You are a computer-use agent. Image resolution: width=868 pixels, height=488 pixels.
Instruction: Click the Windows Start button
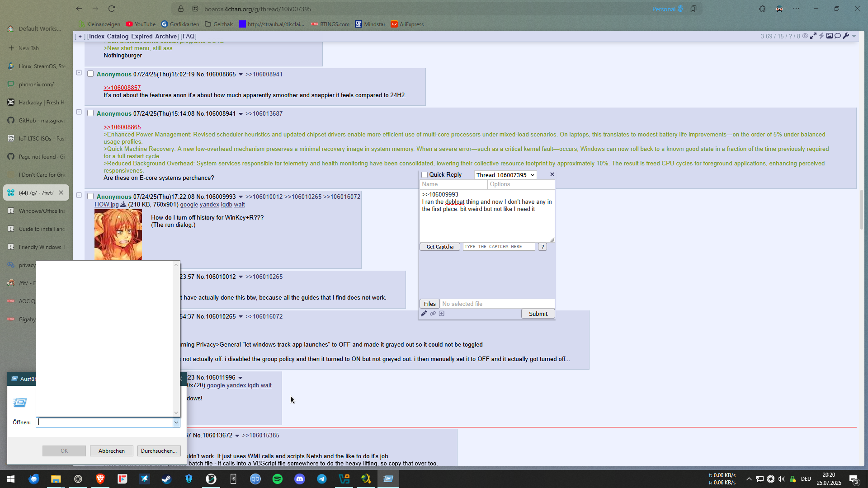tap(11, 479)
